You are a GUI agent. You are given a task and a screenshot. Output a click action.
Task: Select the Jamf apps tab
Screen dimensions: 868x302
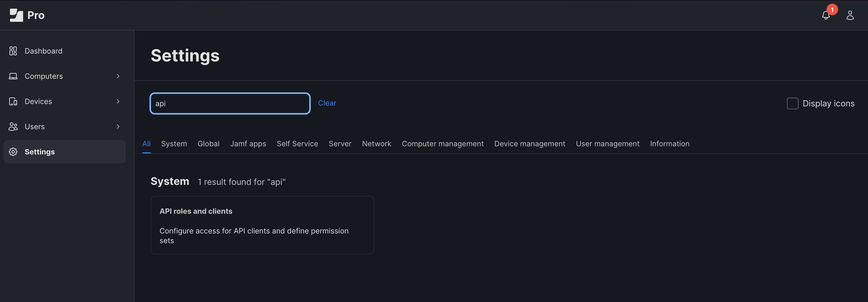pyautogui.click(x=248, y=144)
